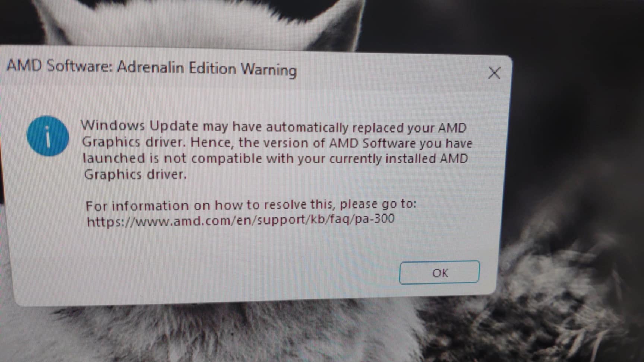644x362 pixels.
Task: Click empty title bar space left of X
Action: point(391,71)
